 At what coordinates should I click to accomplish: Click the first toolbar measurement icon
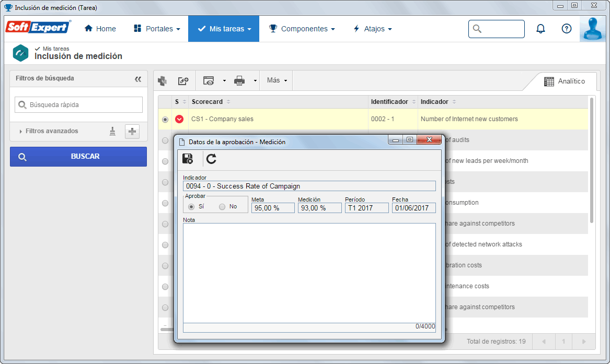162,81
